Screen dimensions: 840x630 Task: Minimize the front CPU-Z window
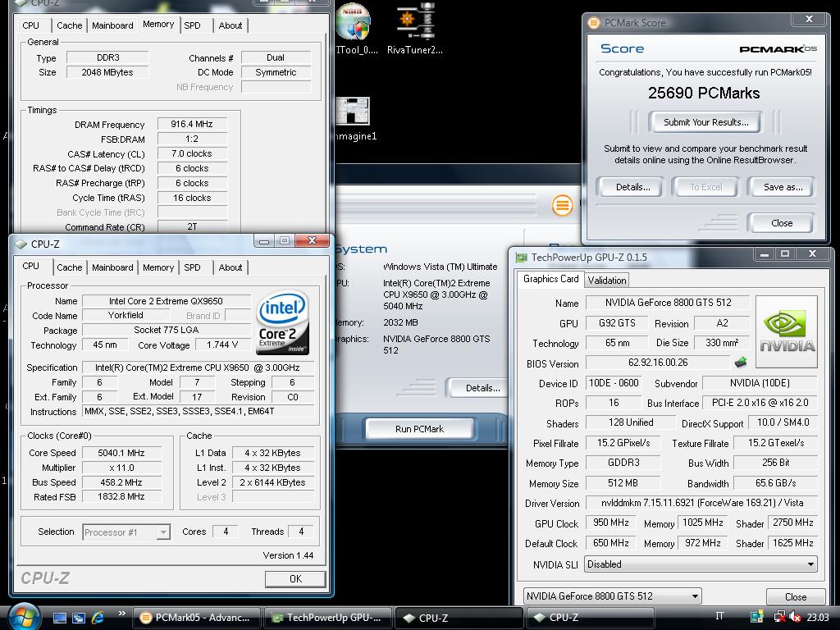point(263,241)
